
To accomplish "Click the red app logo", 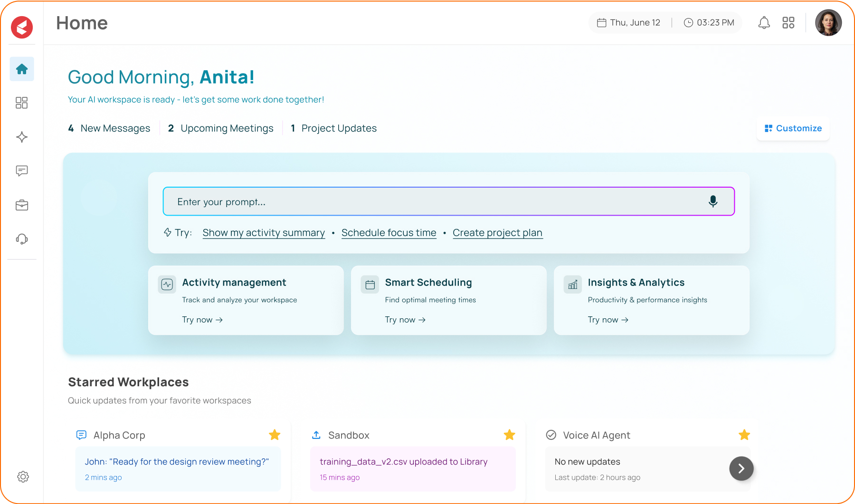I will (x=22, y=27).
